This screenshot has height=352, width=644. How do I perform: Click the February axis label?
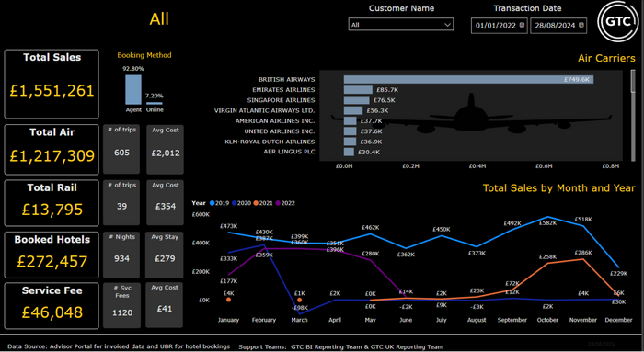click(264, 320)
